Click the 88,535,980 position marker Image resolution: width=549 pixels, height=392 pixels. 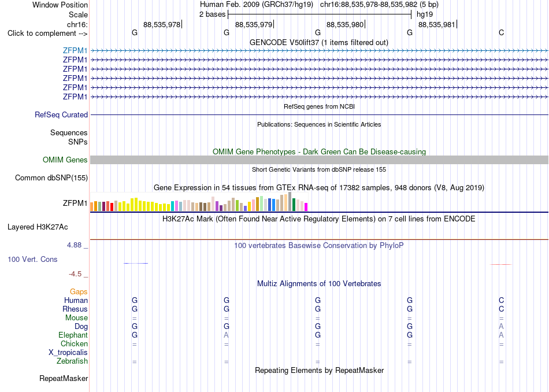coord(345,24)
